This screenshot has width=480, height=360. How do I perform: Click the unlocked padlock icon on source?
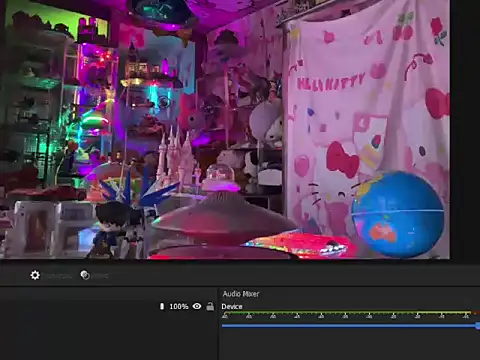(210, 306)
